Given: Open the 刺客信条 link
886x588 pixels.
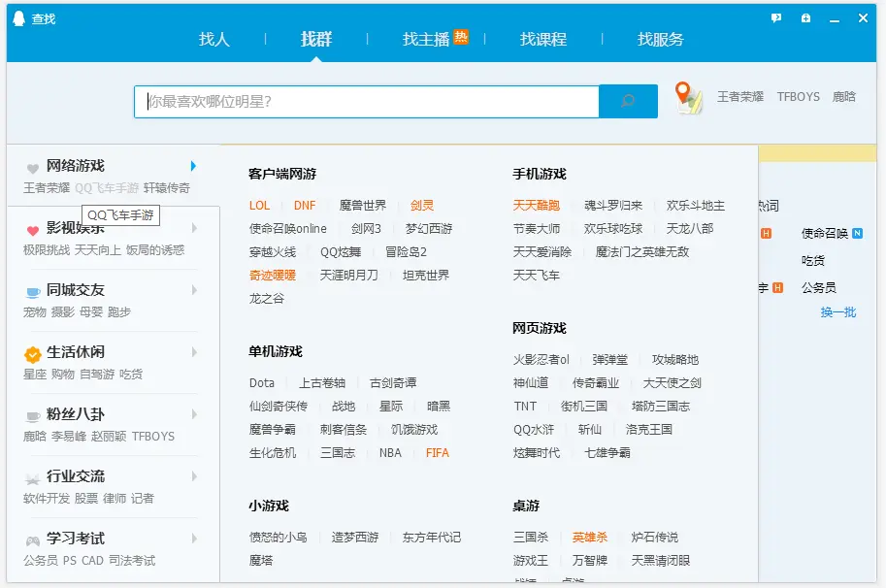Looking at the screenshot, I should 344,430.
